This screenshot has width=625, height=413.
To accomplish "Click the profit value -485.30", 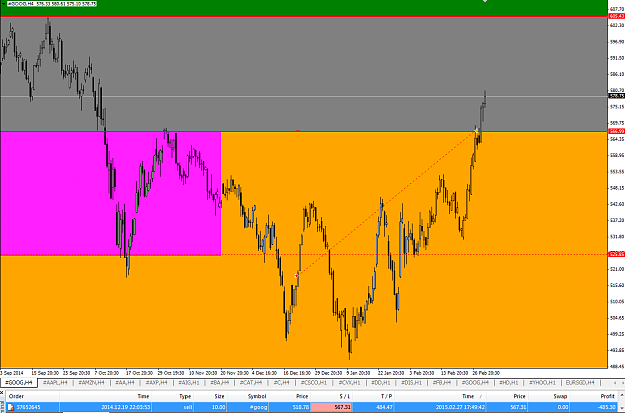I will click(x=607, y=407).
